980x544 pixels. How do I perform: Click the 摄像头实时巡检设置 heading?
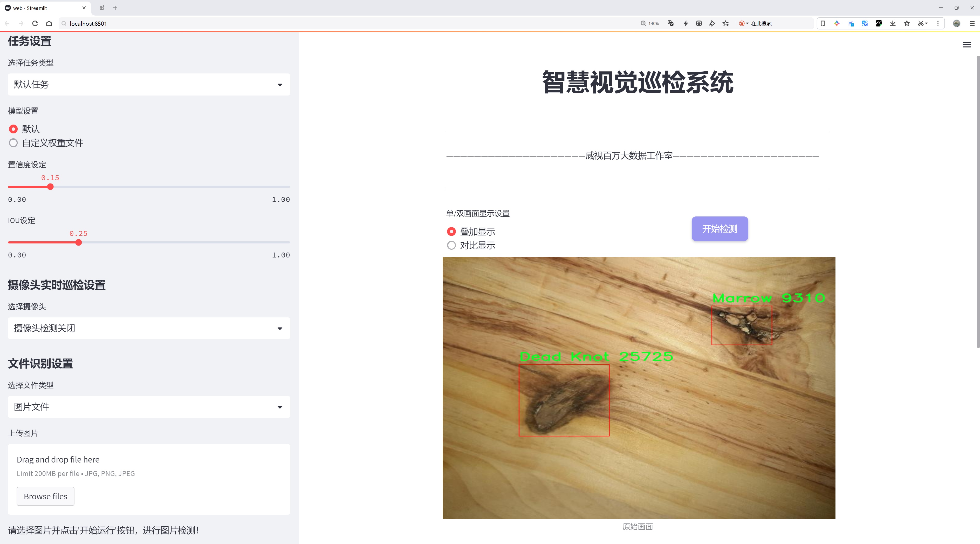click(x=57, y=285)
